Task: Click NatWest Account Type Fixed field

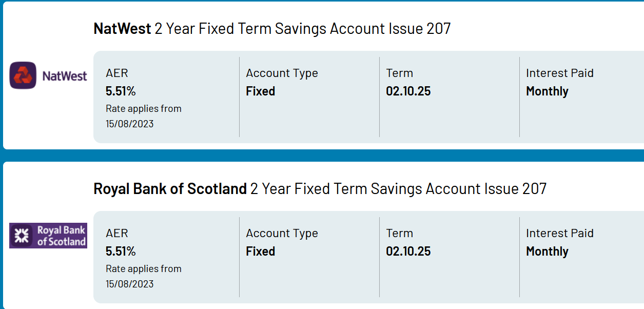Action: tap(261, 91)
